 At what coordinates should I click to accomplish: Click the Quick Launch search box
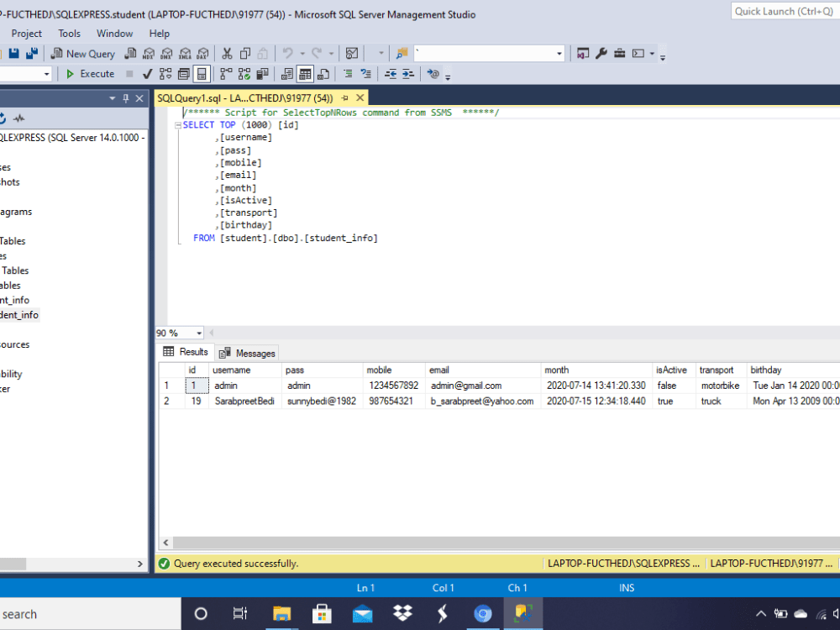(783, 11)
